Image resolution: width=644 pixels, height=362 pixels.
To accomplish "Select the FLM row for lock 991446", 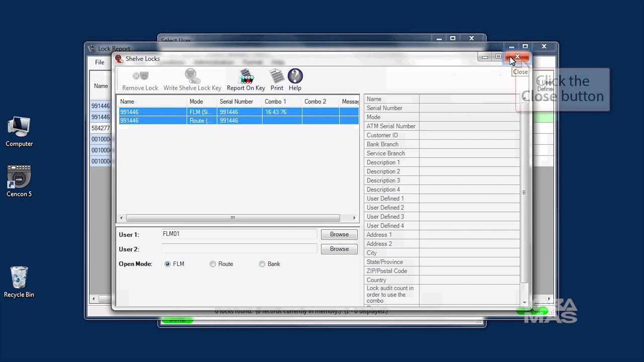I will pos(238,112).
